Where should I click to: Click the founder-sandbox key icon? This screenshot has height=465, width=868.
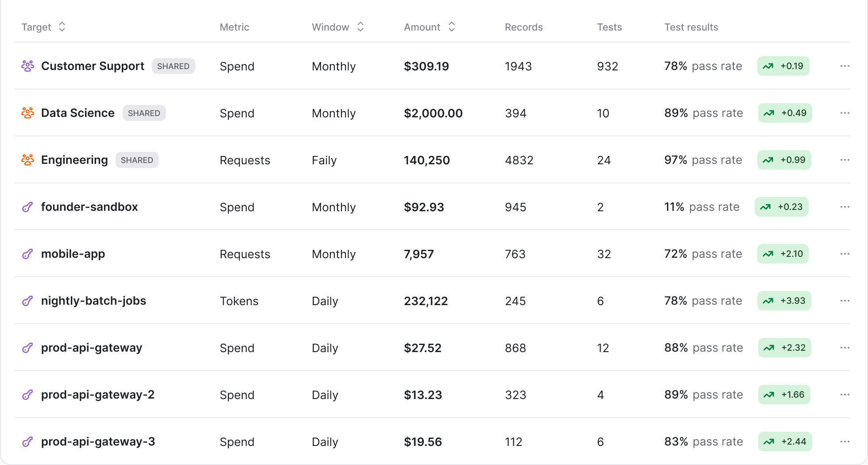(x=27, y=207)
